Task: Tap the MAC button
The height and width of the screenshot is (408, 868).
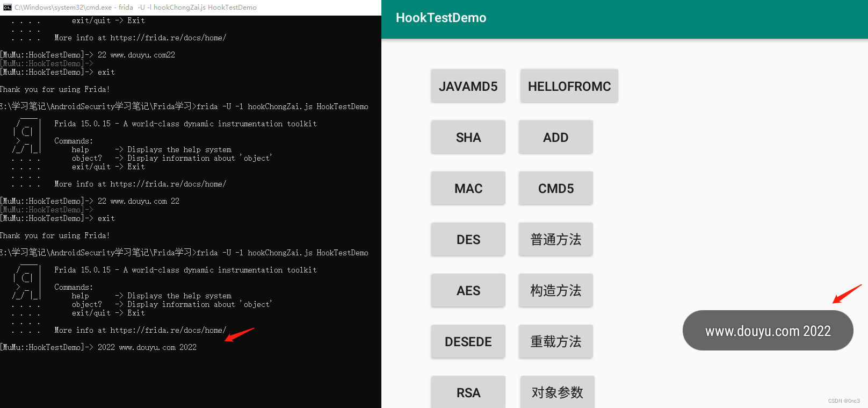Action: tap(468, 188)
